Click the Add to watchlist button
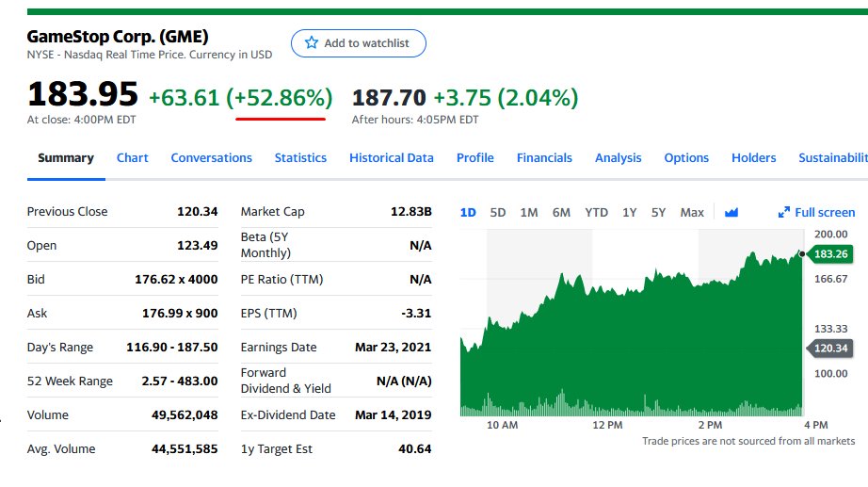This screenshot has height=487, width=868. click(x=358, y=43)
